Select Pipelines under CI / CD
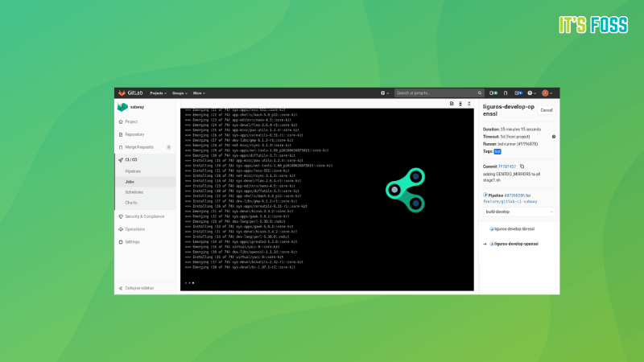644x362 pixels. (x=133, y=171)
